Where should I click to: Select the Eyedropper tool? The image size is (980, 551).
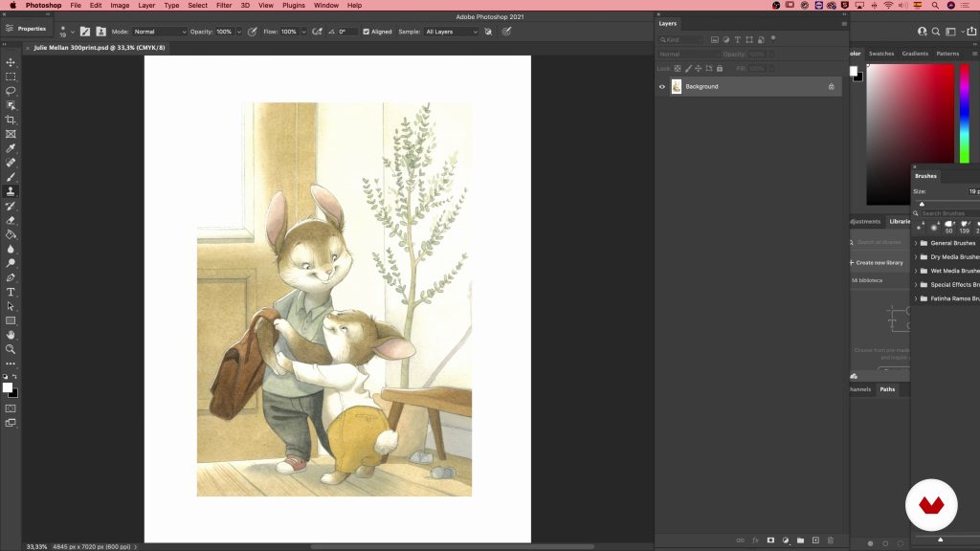coord(11,148)
